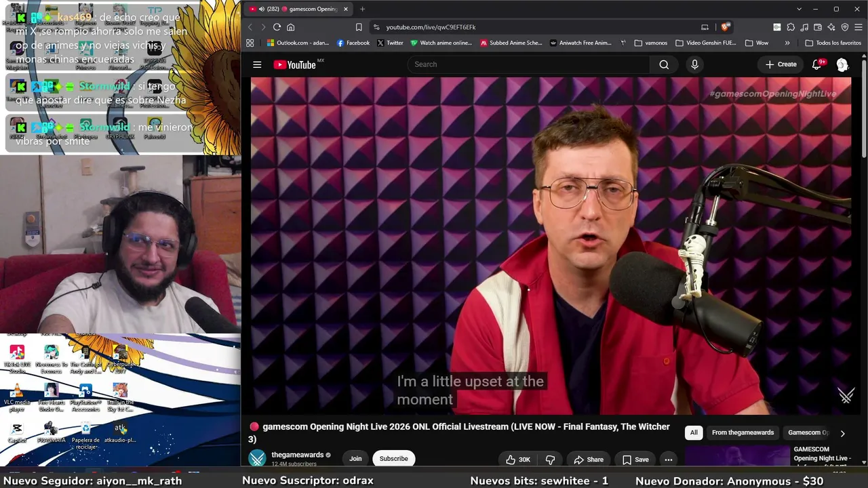Open the Outlook.com bookmark

(298, 43)
